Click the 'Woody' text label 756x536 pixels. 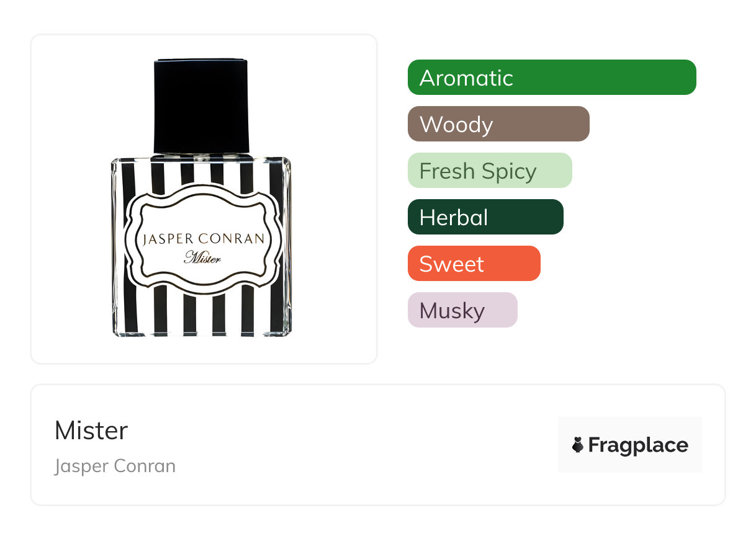coord(456,125)
